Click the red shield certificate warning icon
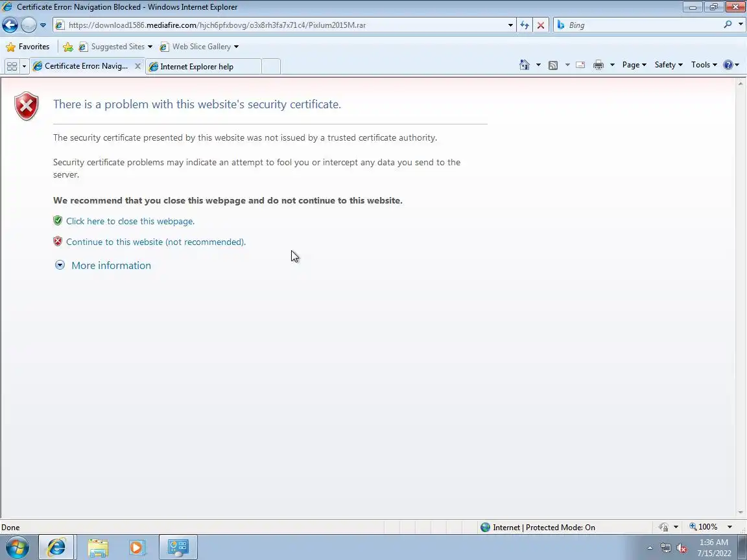 pyautogui.click(x=26, y=106)
